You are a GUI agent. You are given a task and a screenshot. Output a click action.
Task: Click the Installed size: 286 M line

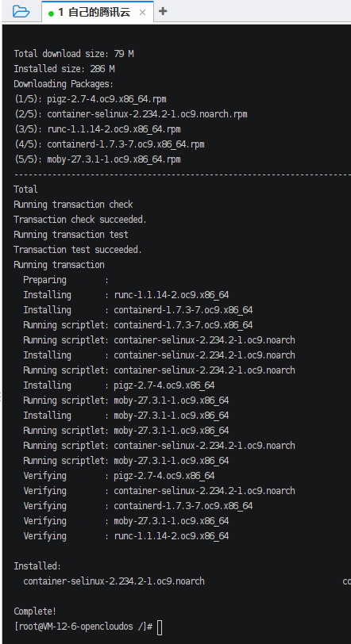click(64, 69)
